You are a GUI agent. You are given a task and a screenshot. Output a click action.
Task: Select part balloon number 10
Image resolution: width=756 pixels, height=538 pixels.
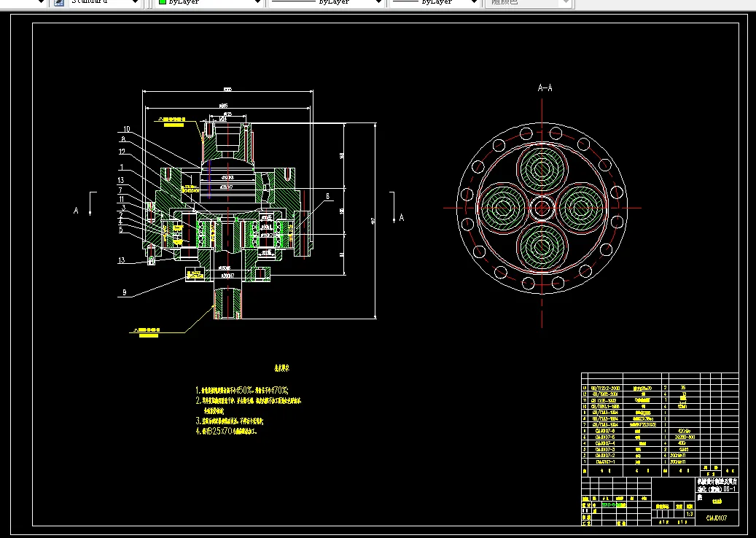(x=126, y=129)
